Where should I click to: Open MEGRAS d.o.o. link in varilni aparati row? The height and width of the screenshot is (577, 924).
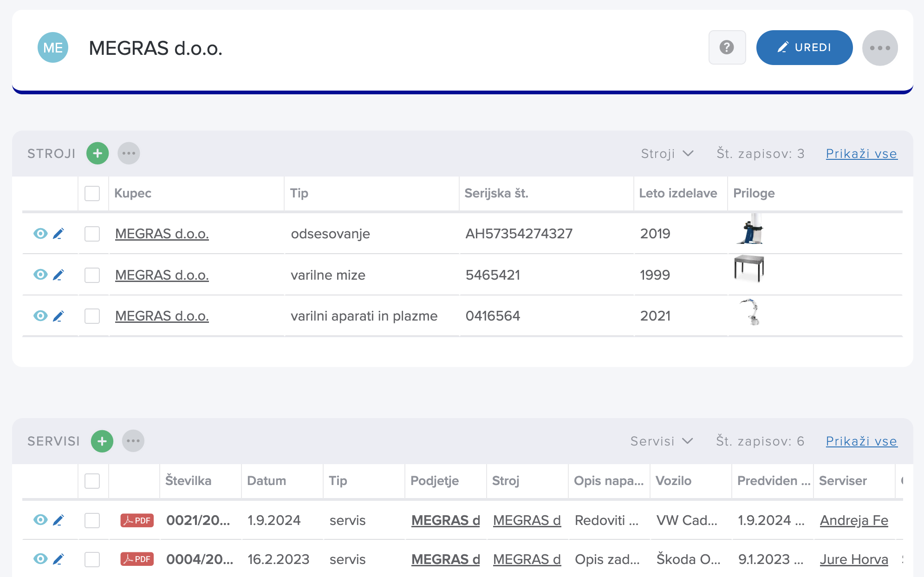[x=162, y=316]
